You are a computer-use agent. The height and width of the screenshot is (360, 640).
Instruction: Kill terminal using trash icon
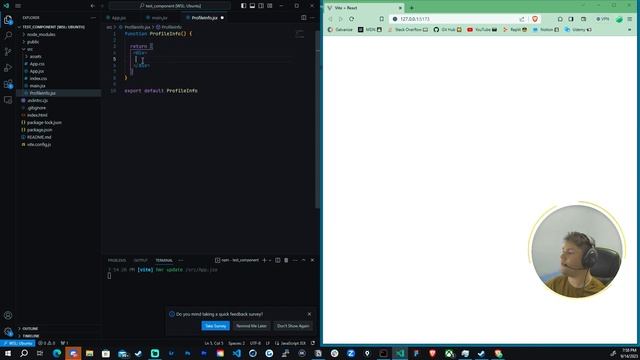point(286,260)
